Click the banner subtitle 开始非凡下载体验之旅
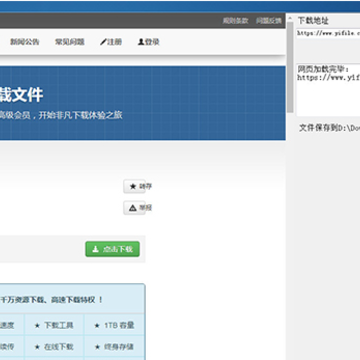Viewport: 360px width, 360px height. 80,115
